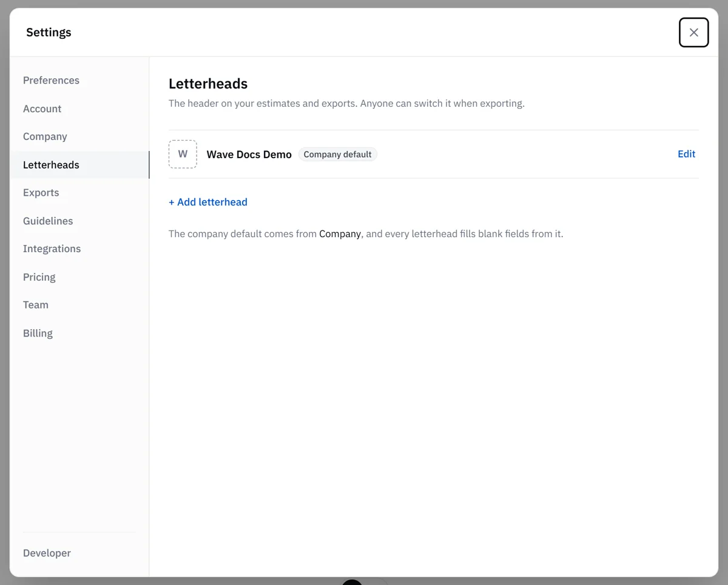Click the Add letterhead link
Screen dimensions: 728x585
click(x=208, y=202)
